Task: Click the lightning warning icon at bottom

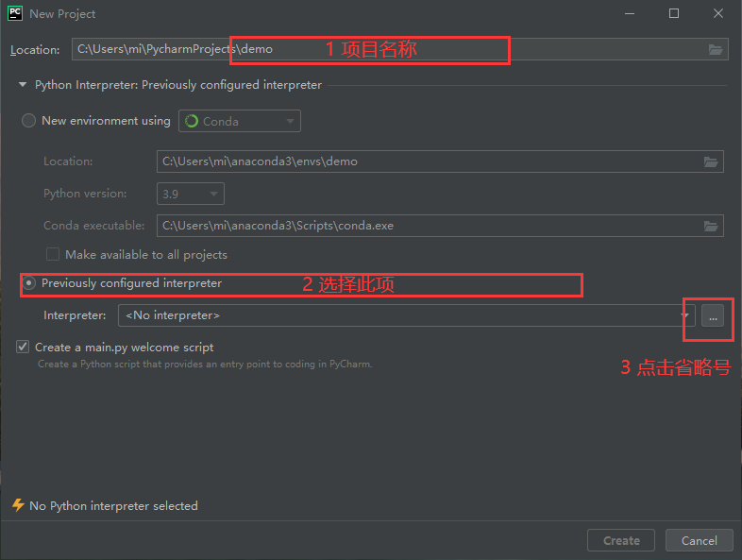Action: tap(17, 505)
